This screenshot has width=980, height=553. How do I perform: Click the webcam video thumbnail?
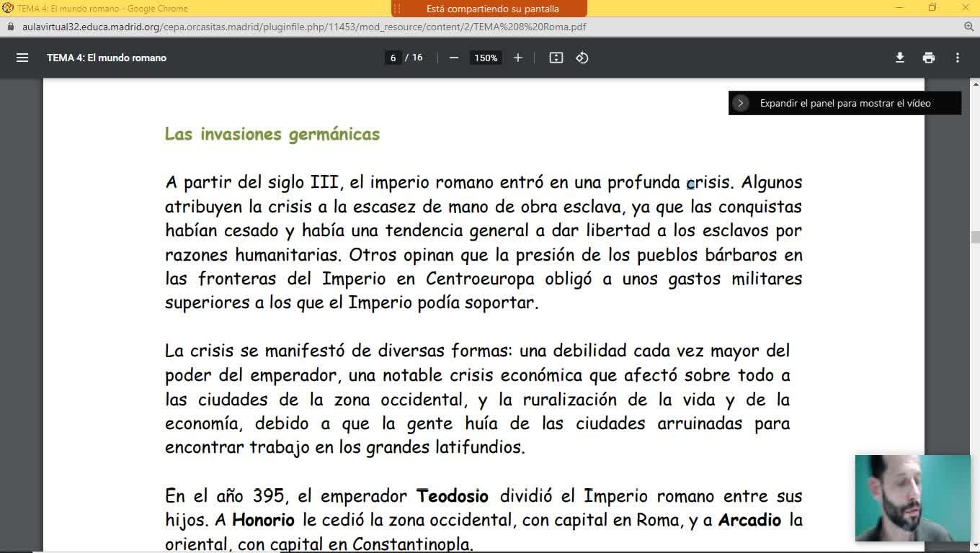pos(912,498)
